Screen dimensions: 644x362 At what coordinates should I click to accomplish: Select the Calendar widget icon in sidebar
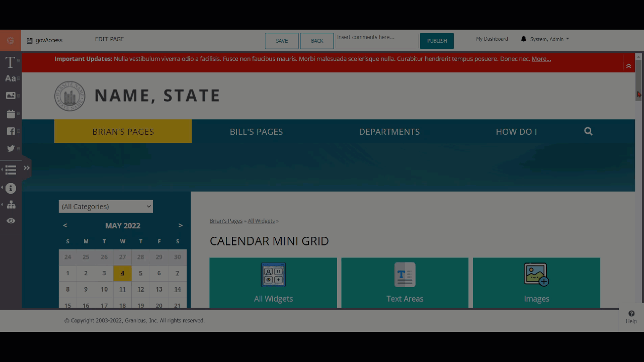click(x=11, y=114)
